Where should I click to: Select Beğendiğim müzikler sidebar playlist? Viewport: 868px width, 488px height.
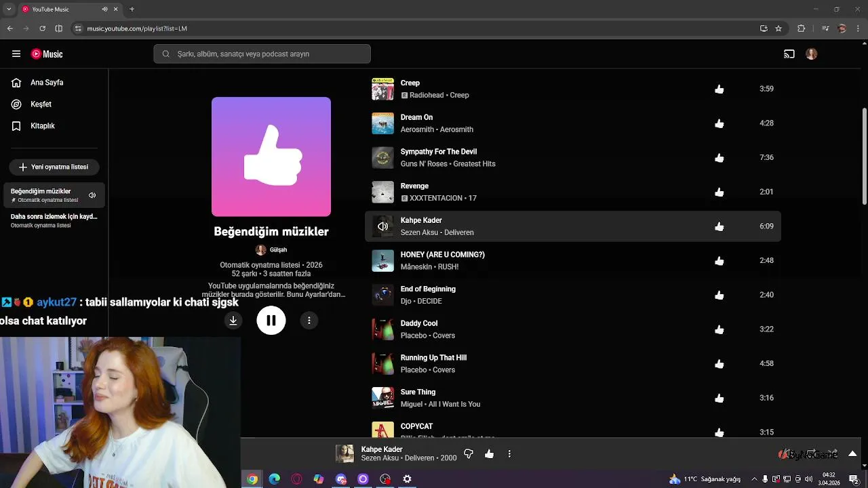pos(54,195)
